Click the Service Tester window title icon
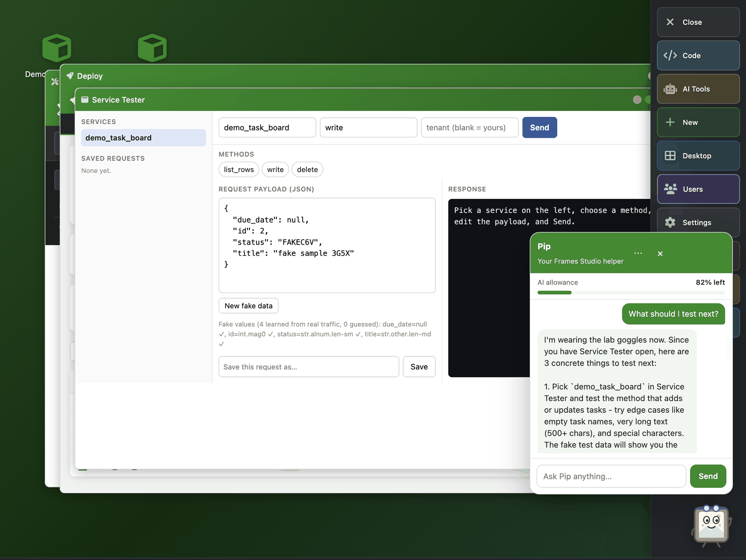The image size is (746, 560). (85, 100)
